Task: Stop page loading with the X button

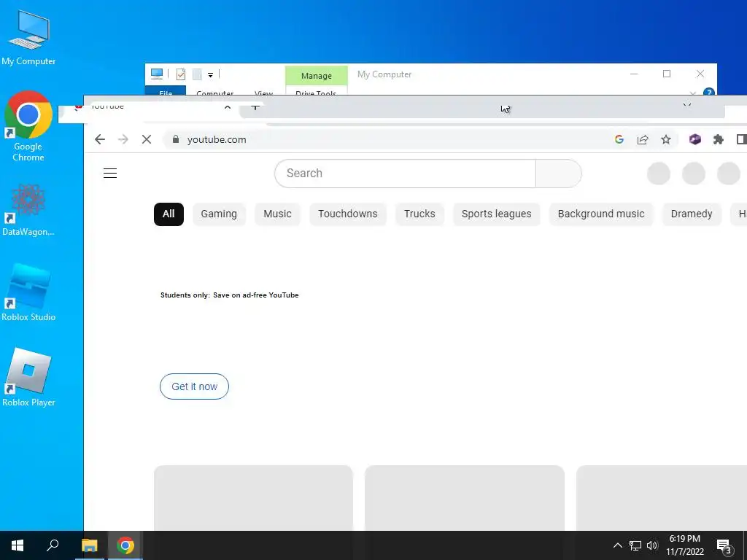Action: [x=147, y=139]
